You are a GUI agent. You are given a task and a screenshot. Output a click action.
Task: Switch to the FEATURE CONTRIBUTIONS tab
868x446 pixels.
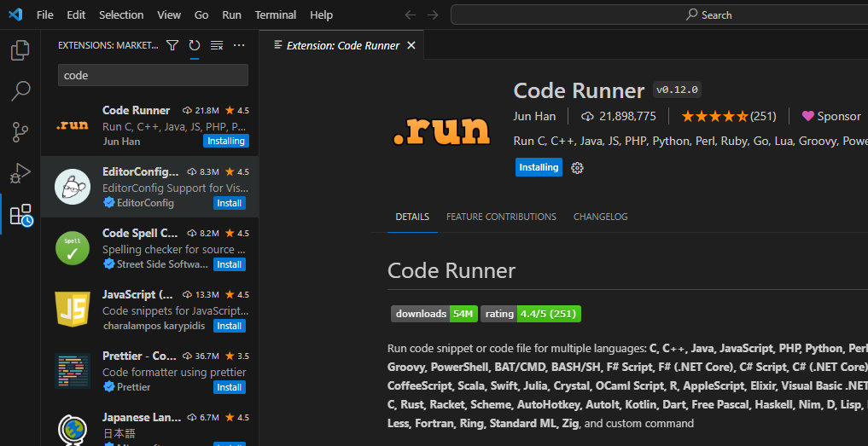502,217
